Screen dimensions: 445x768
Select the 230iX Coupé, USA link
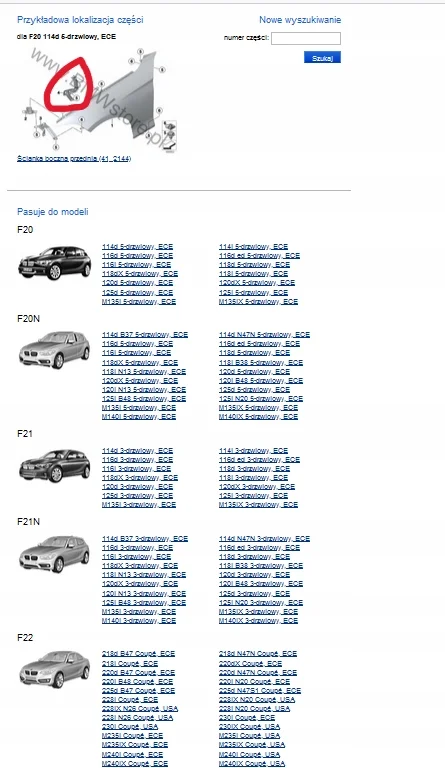tap(250, 727)
